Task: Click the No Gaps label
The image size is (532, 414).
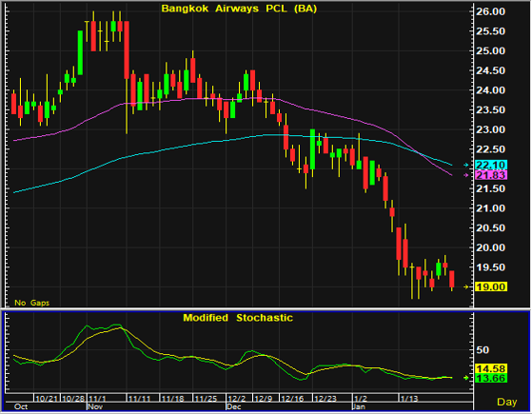Action: point(32,303)
